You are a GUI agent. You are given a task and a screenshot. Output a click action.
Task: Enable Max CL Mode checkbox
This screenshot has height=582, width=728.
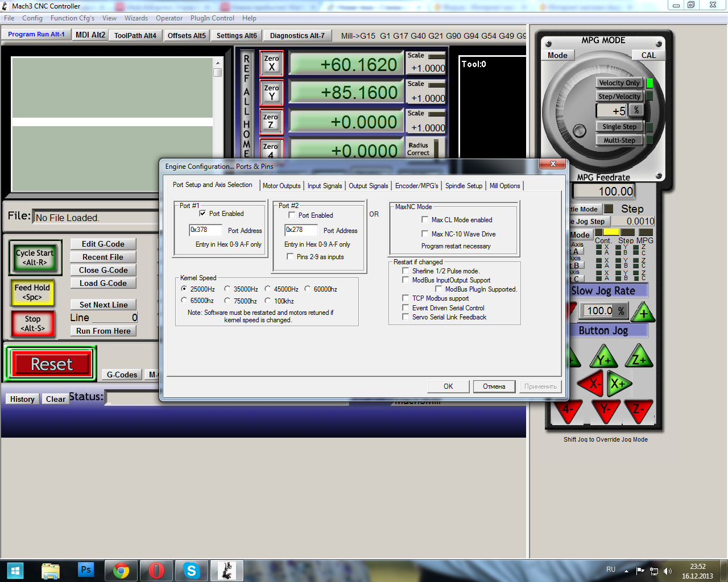pyautogui.click(x=425, y=220)
